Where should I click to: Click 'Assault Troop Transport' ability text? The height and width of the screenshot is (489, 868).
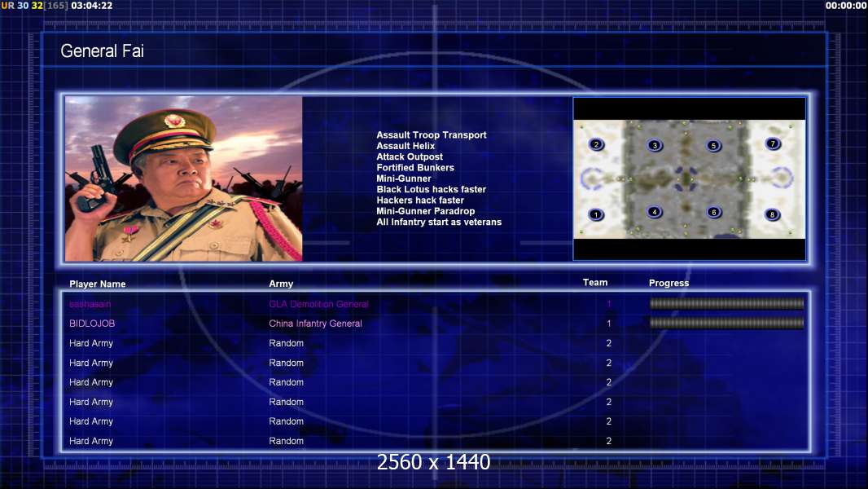(432, 134)
